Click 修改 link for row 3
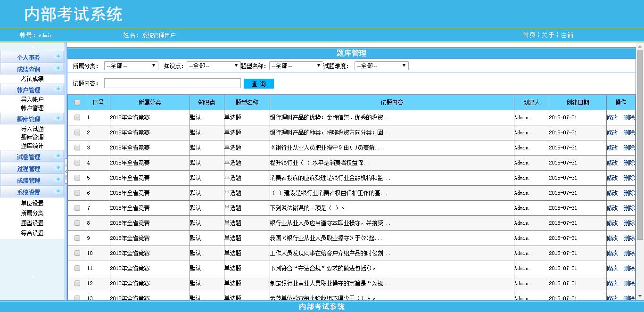The width and height of the screenshot is (644, 312). 612,148
